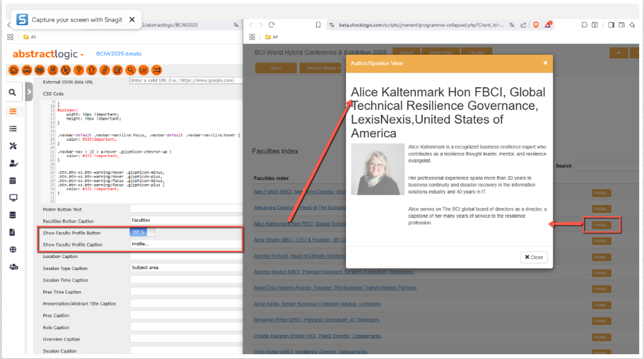Click the Location Caption field

187,256
